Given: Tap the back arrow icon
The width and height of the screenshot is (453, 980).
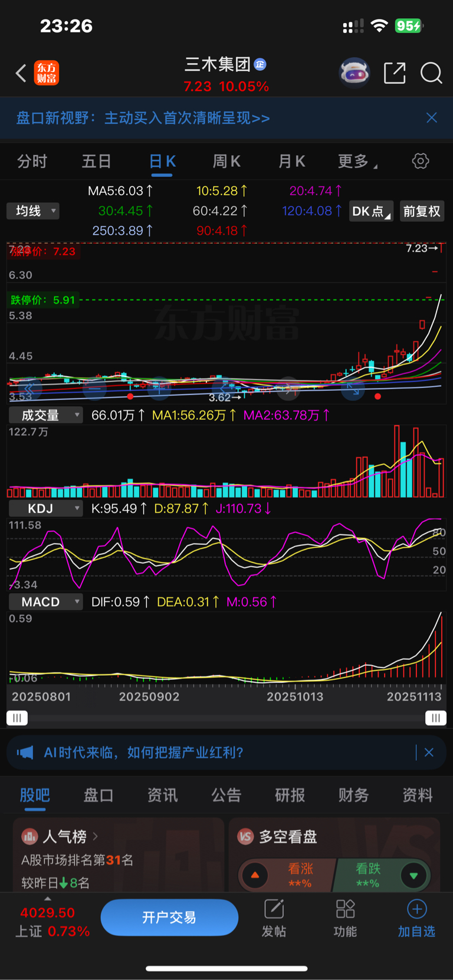Looking at the screenshot, I should click(21, 73).
